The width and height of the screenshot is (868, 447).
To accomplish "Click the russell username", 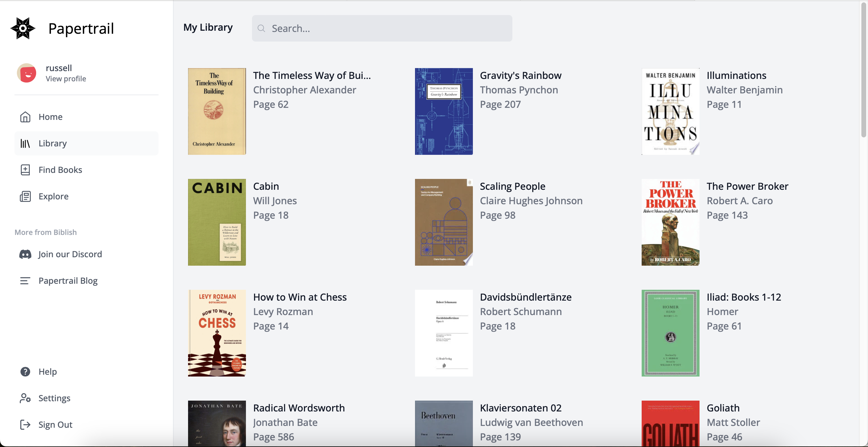I will [x=59, y=68].
